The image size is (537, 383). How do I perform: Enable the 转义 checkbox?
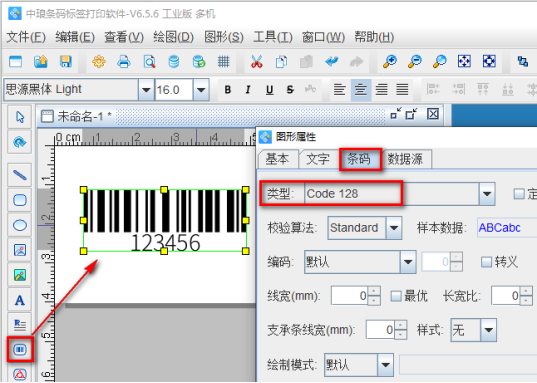[x=486, y=262]
